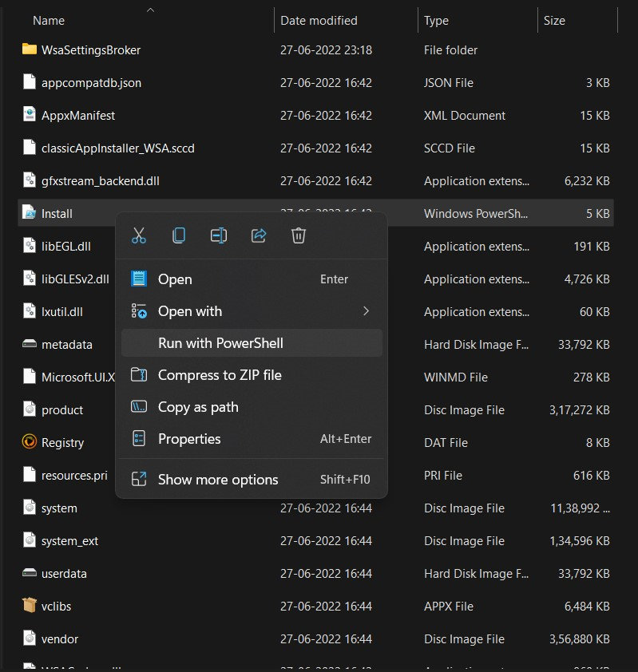Expand the Open with submenu arrow
Image resolution: width=638 pixels, height=672 pixels.
click(366, 311)
